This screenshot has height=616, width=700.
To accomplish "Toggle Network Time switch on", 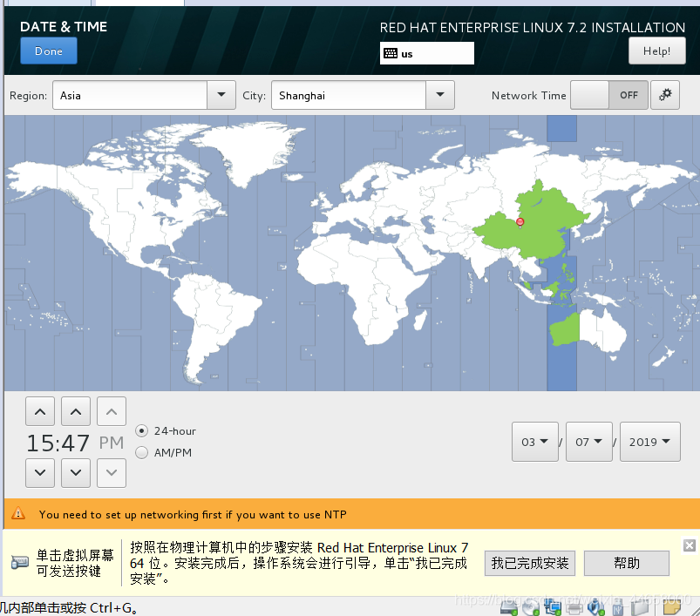I will (x=609, y=95).
